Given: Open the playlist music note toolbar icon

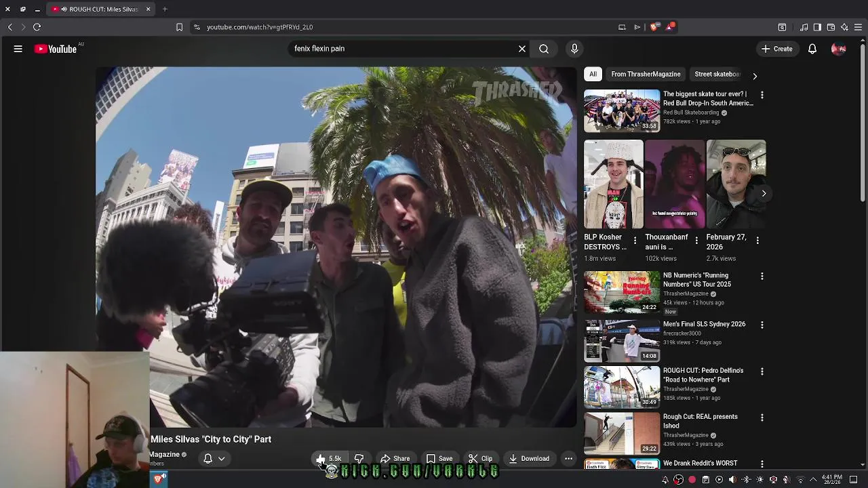Looking at the screenshot, I should click(804, 27).
